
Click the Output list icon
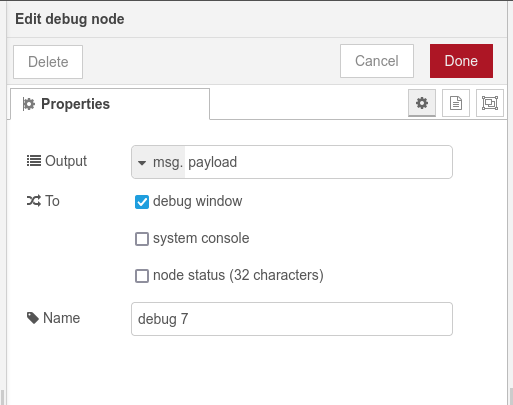[x=34, y=161]
